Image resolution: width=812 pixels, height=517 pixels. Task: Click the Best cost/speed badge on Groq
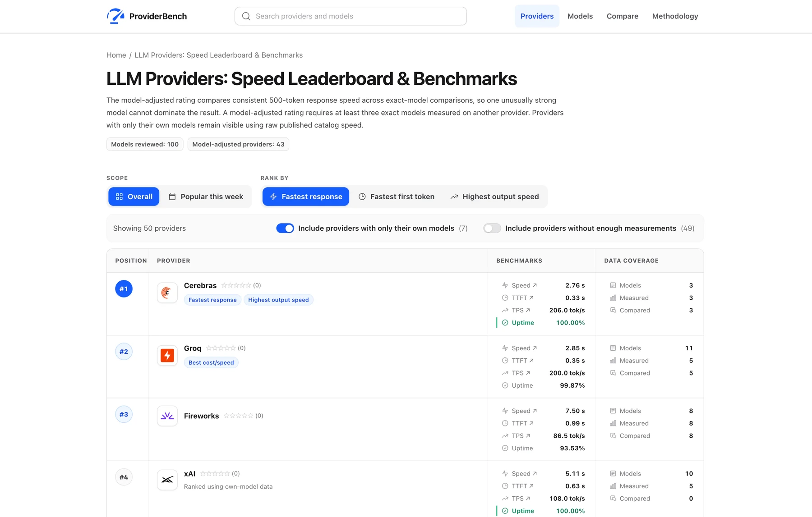pyautogui.click(x=211, y=362)
